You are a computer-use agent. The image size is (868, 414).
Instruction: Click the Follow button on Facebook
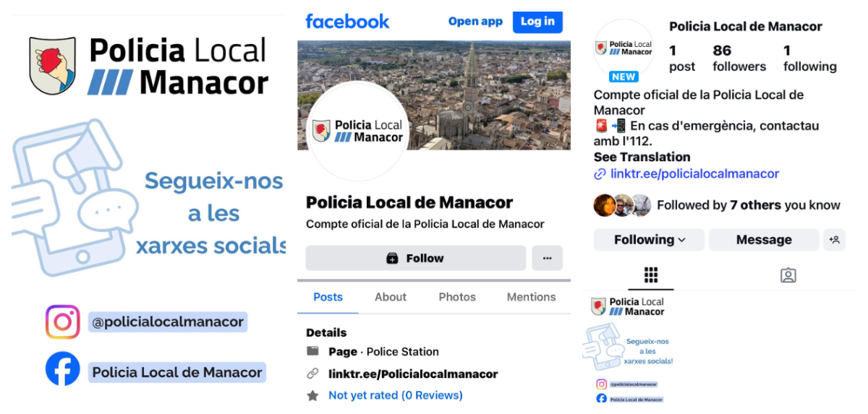pyautogui.click(x=416, y=258)
